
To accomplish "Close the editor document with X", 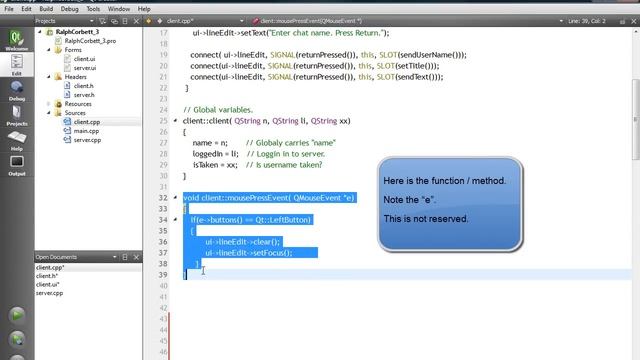I will click(633, 21).
